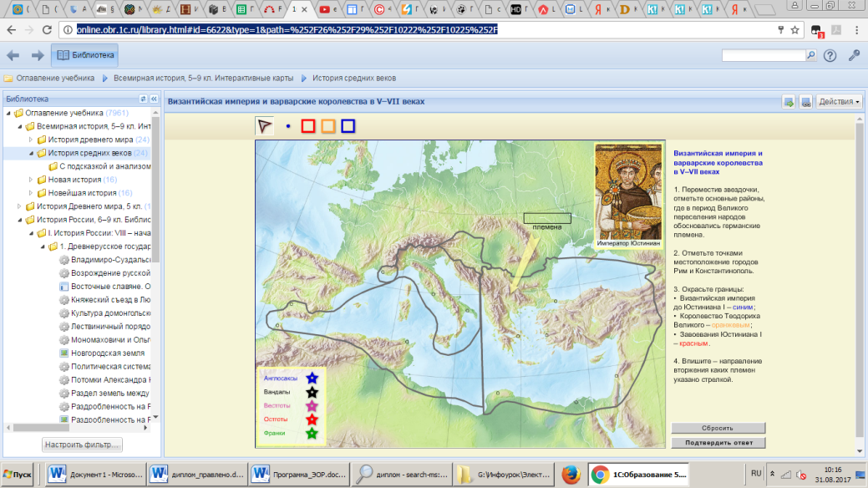Open Княжеский съезд в Любече item
868x488 pixels.
point(105,300)
